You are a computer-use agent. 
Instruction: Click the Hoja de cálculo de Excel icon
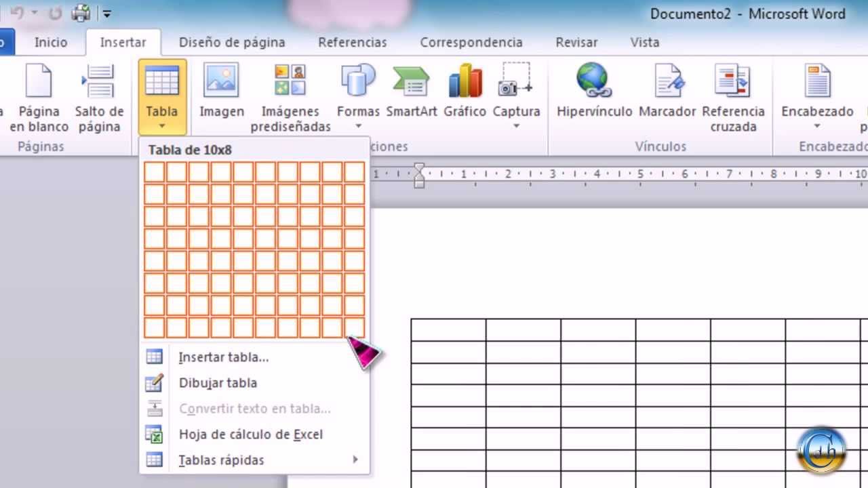(155, 434)
